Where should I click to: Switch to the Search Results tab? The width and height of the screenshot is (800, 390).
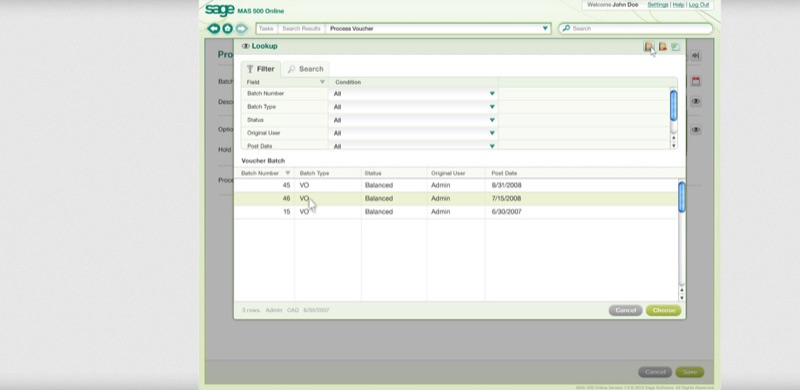click(x=301, y=29)
